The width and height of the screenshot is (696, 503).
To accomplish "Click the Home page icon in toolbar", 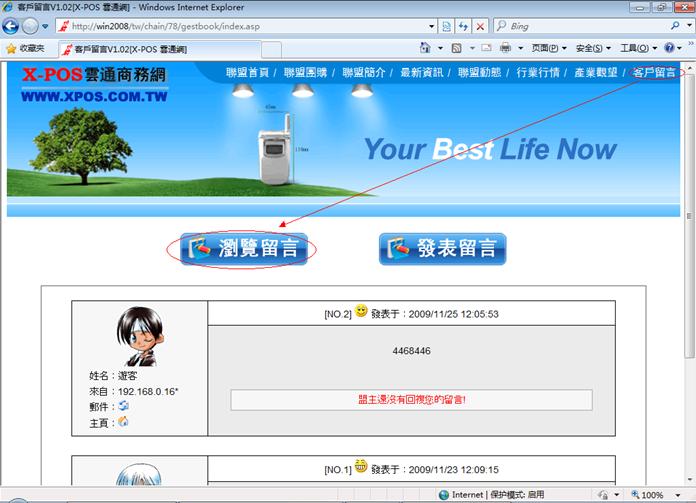I will (426, 48).
